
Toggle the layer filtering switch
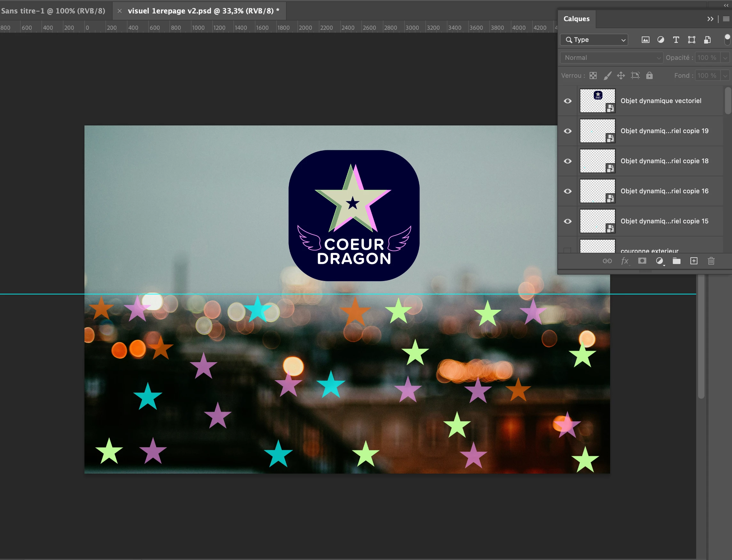727,39
